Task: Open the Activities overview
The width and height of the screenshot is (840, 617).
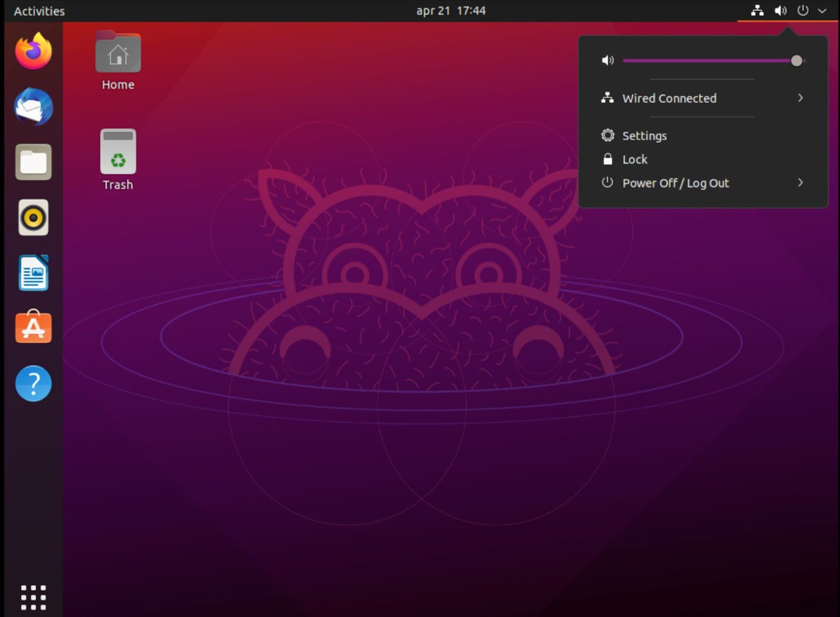Action: tap(38, 10)
